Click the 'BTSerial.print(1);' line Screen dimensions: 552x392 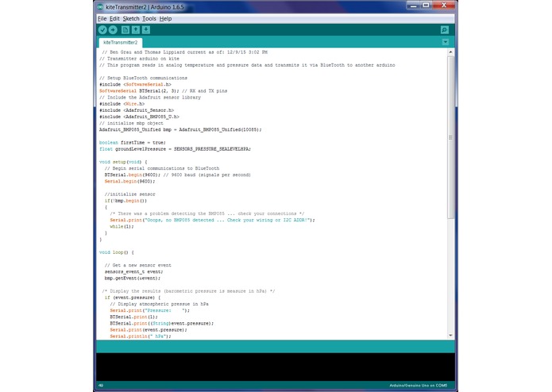click(133, 317)
